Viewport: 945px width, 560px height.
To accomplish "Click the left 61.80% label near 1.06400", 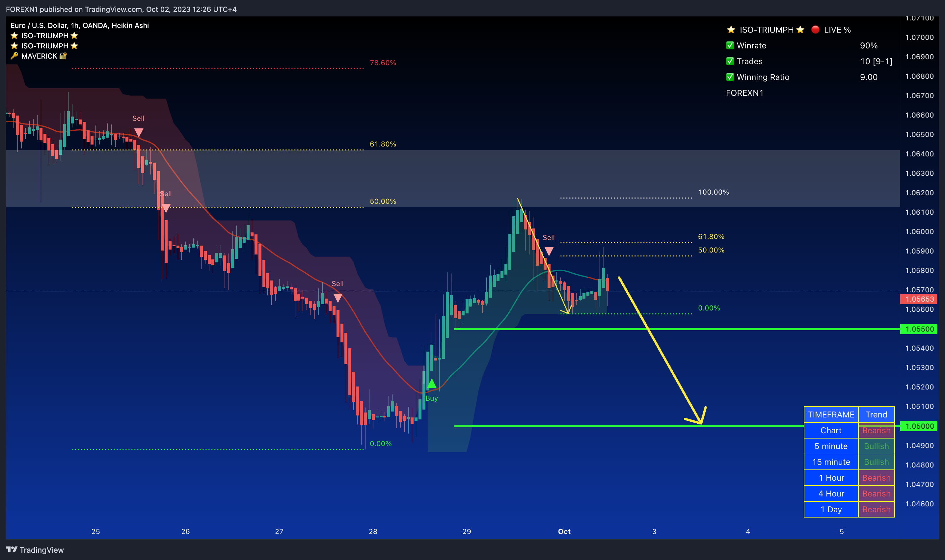I will [x=383, y=144].
